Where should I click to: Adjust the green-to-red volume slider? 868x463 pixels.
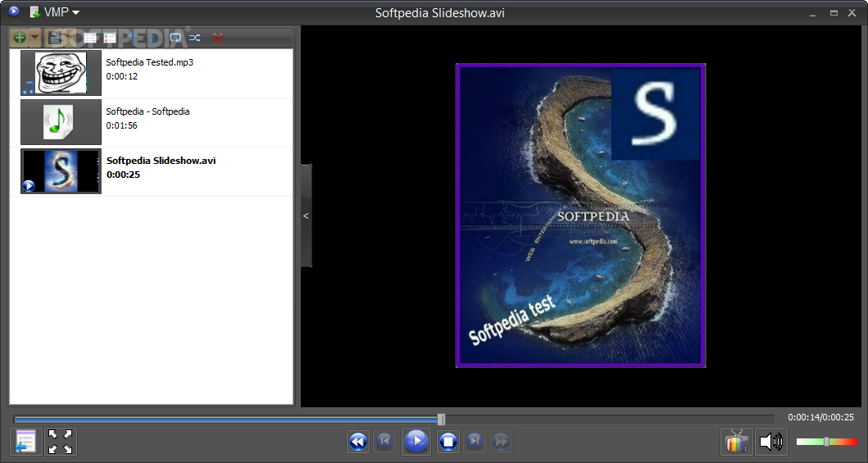(826, 442)
